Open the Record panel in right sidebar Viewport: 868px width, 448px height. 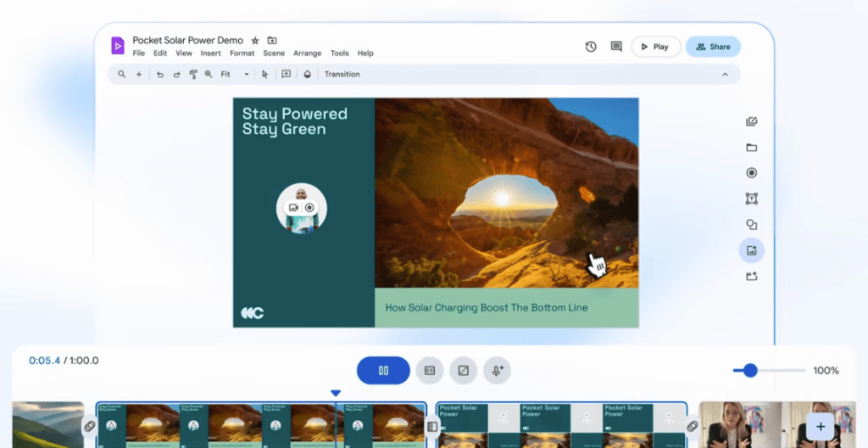click(751, 173)
